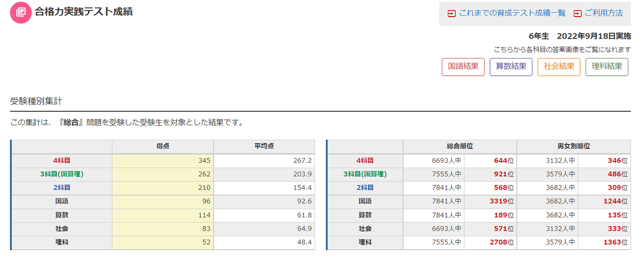Click the 3科目 score value 262

coord(204,174)
